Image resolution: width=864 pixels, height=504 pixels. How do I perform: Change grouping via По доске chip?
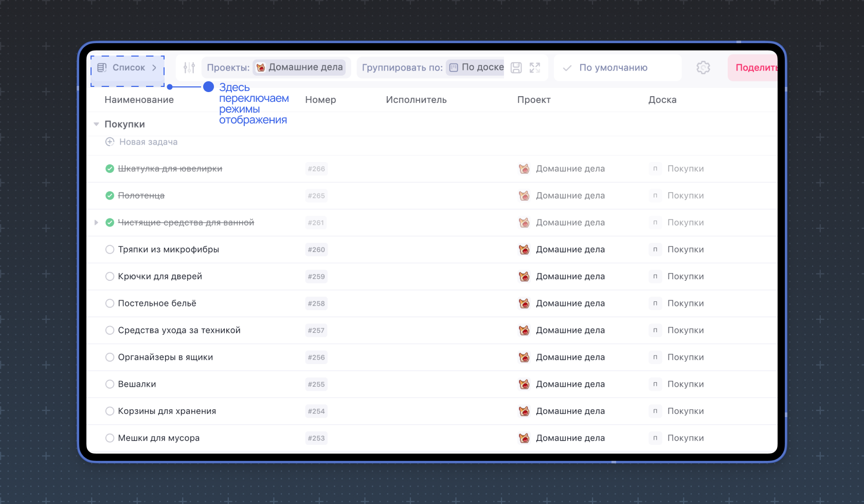click(476, 67)
